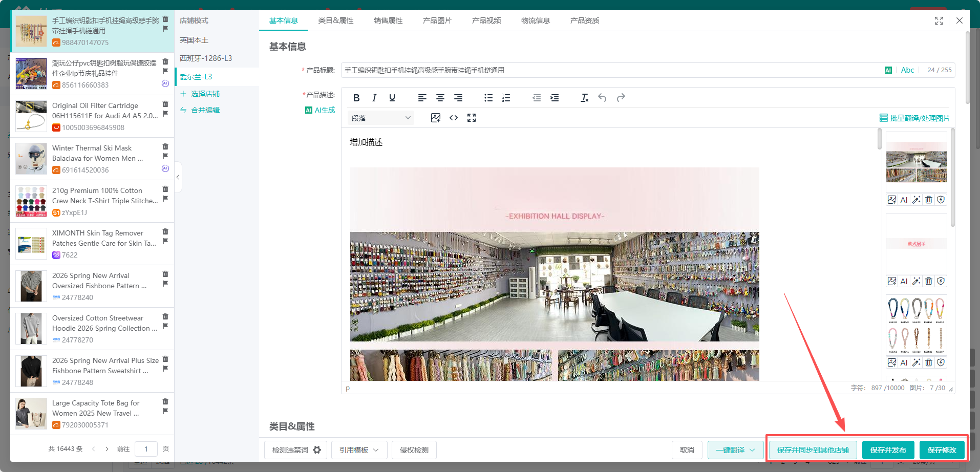Switch to the 销售属性 tab
The height and width of the screenshot is (472, 980).
[388, 20]
